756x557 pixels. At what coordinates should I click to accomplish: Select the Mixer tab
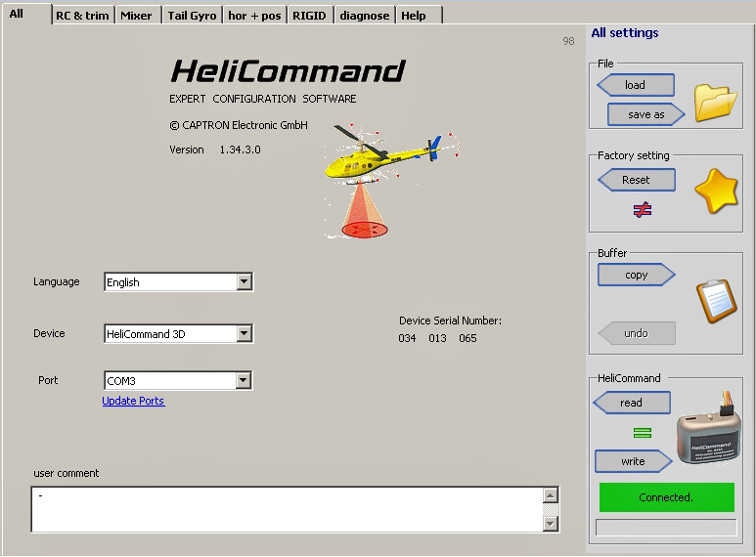pyautogui.click(x=137, y=16)
